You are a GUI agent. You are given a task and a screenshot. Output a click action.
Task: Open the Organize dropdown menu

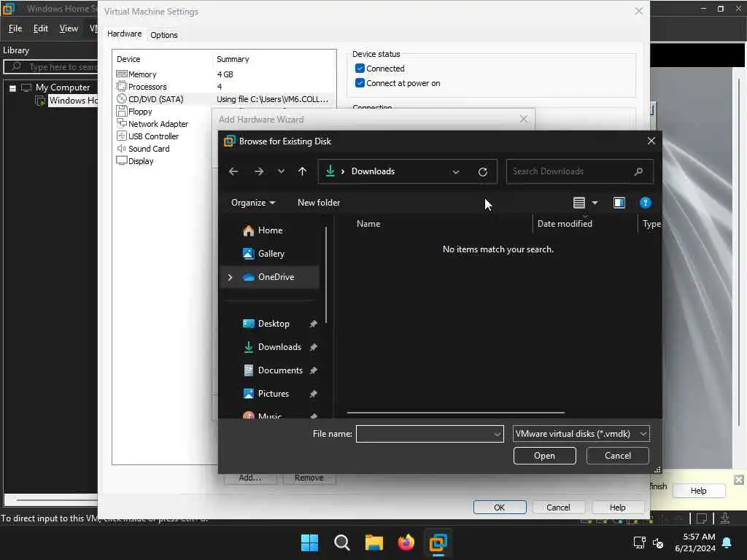click(253, 203)
